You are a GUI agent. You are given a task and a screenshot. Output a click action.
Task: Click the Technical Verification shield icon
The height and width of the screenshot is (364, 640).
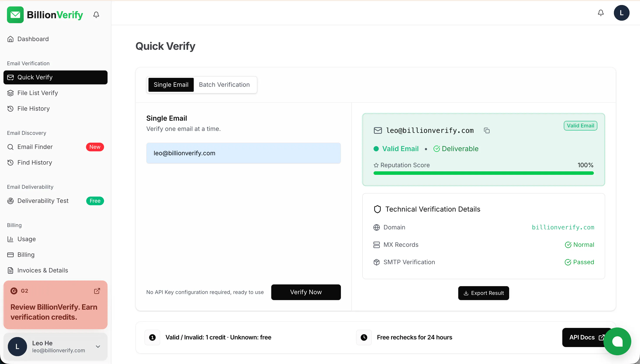coord(377,209)
